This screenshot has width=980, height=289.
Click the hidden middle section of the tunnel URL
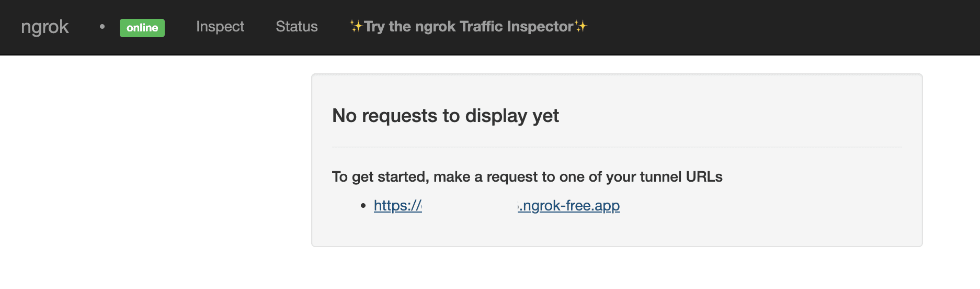tap(470, 206)
